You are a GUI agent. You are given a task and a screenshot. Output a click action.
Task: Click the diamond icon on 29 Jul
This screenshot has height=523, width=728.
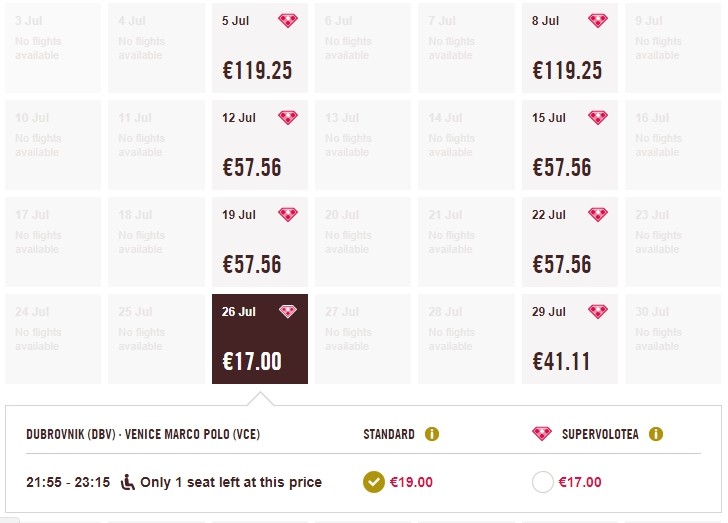coord(598,312)
